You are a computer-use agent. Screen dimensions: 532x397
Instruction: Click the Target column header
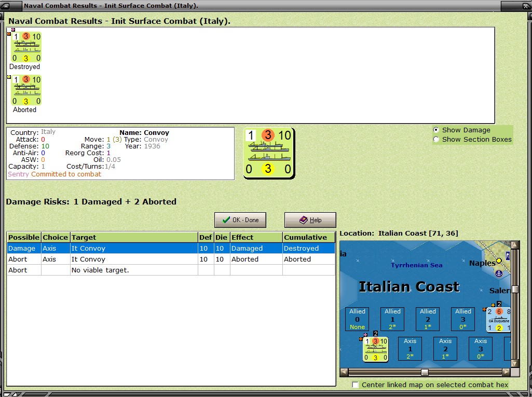click(x=134, y=237)
